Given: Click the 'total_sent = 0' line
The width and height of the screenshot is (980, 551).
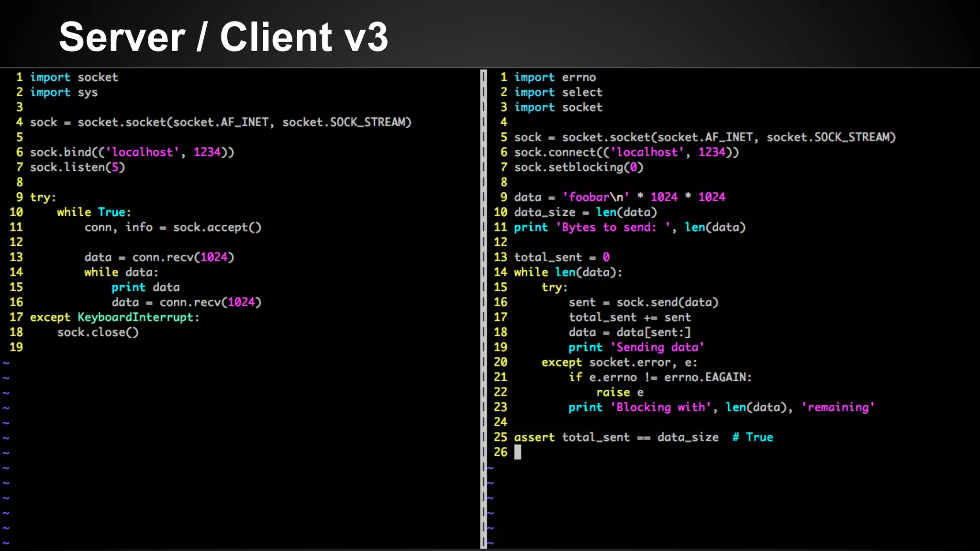Looking at the screenshot, I should click(562, 257).
